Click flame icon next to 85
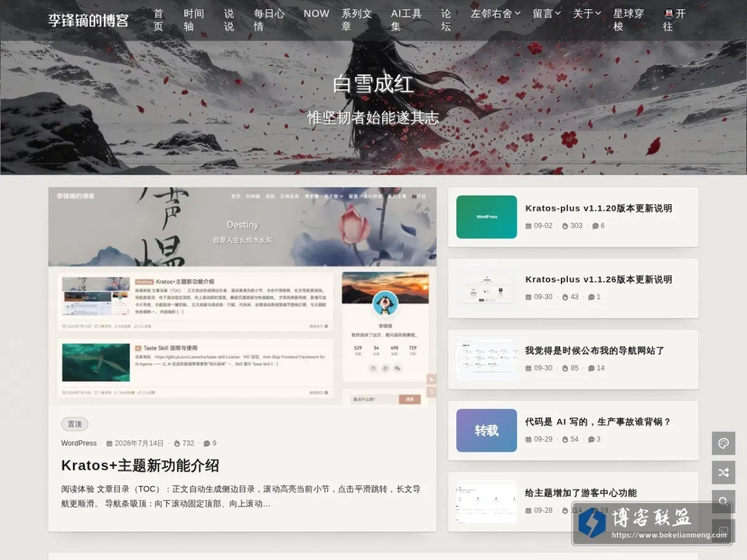 [565, 368]
